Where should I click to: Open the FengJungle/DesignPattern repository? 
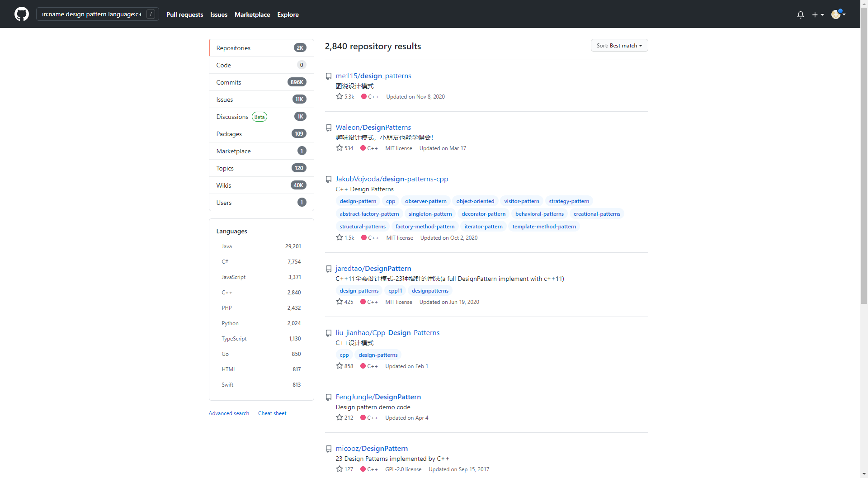tap(378, 397)
